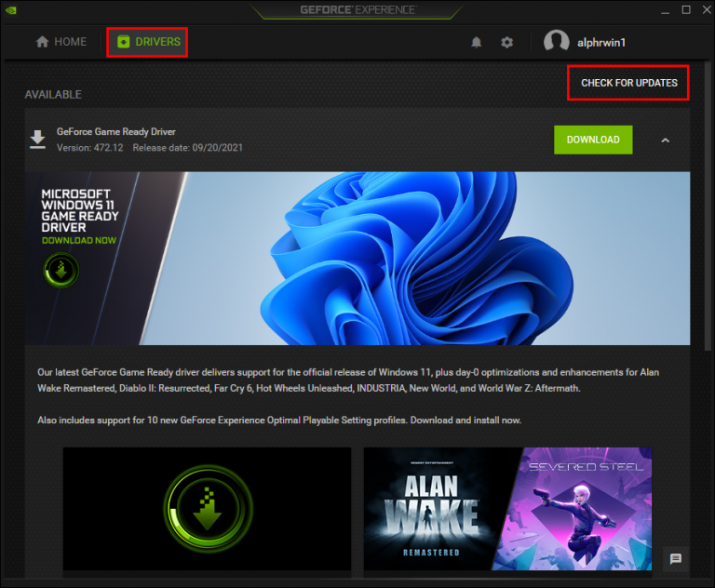
Task: Close the GeForce Experience window
Action: pyautogui.click(x=707, y=9)
